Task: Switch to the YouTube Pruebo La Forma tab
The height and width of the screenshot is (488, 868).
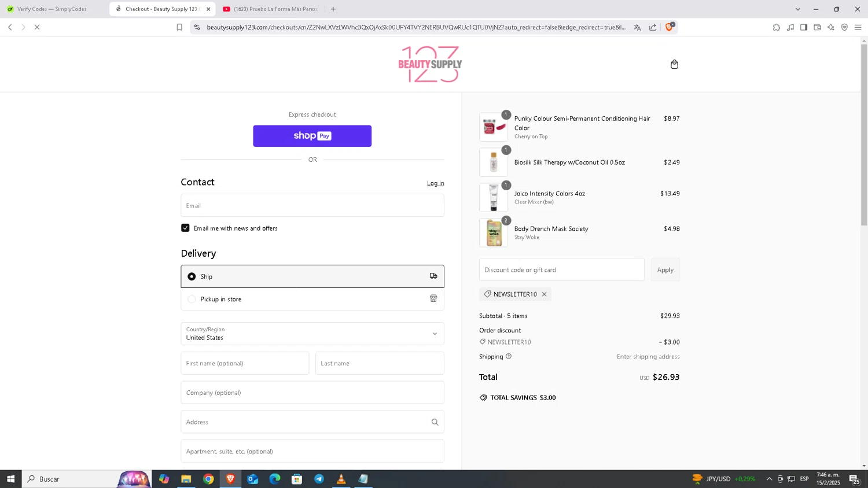Action: click(x=271, y=9)
